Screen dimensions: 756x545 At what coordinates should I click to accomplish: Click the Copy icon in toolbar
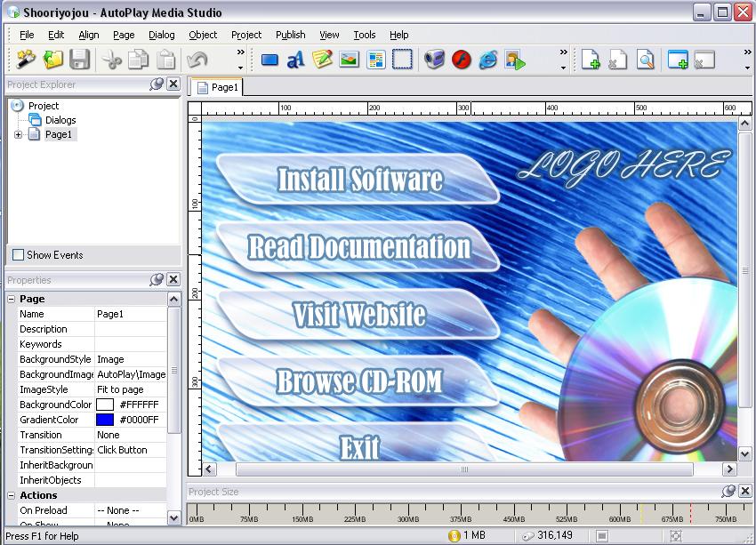[139, 60]
